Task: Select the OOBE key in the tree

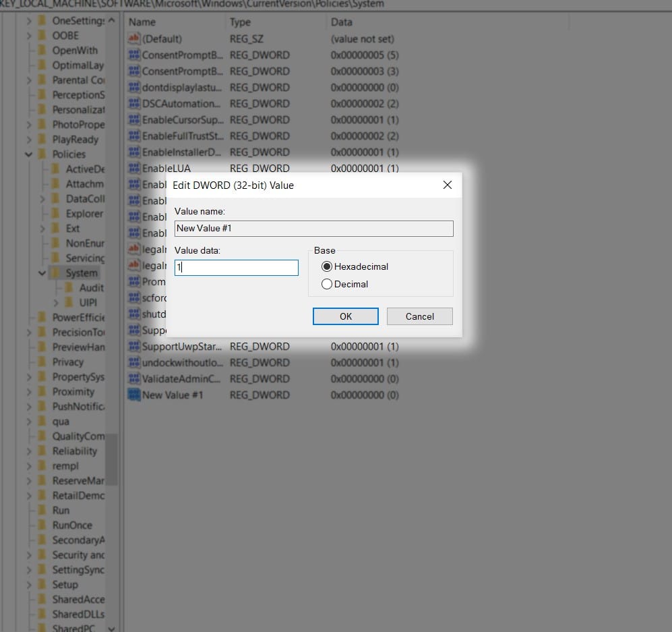Action: click(65, 36)
